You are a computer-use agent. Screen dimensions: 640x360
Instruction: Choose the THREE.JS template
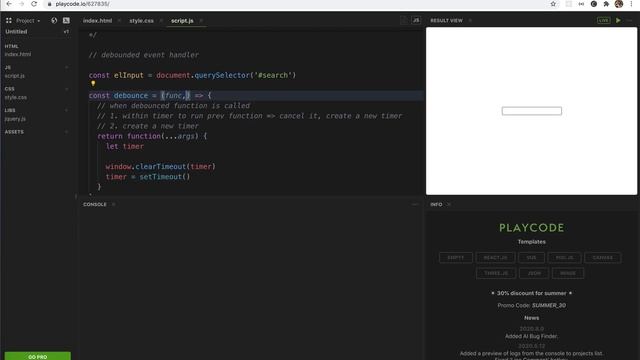[496, 273]
